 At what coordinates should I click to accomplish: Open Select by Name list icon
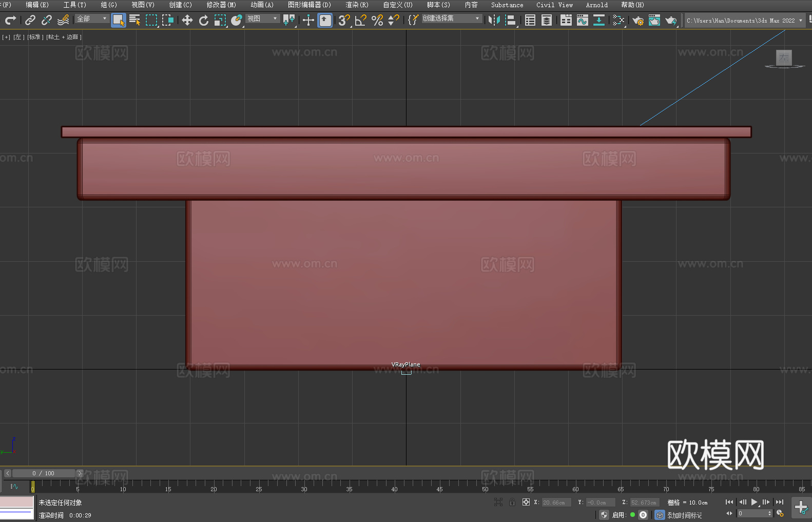click(x=135, y=20)
